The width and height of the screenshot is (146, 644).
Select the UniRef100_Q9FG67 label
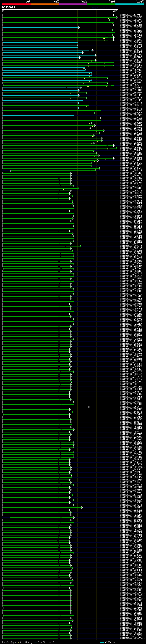point(131,113)
